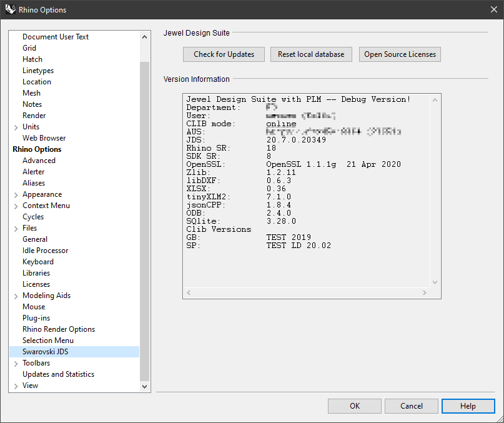Select the Files tree item
Image resolution: width=504 pixels, height=423 pixels.
coord(29,228)
